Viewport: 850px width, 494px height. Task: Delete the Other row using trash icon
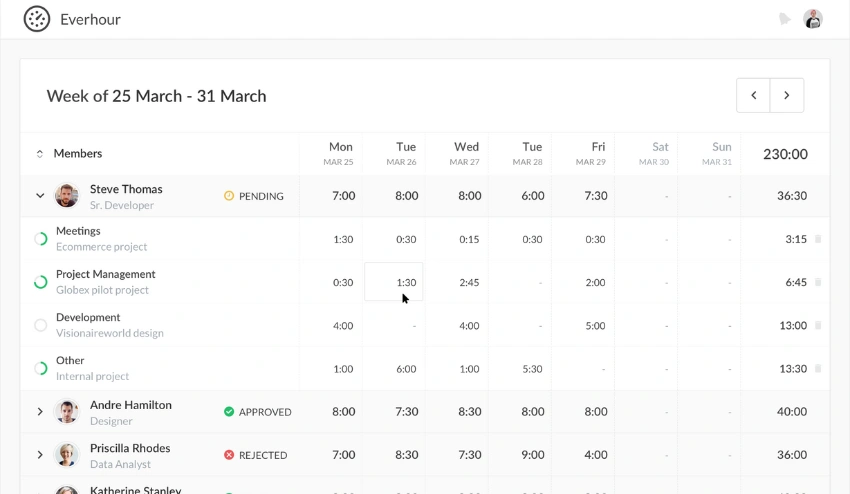click(818, 368)
